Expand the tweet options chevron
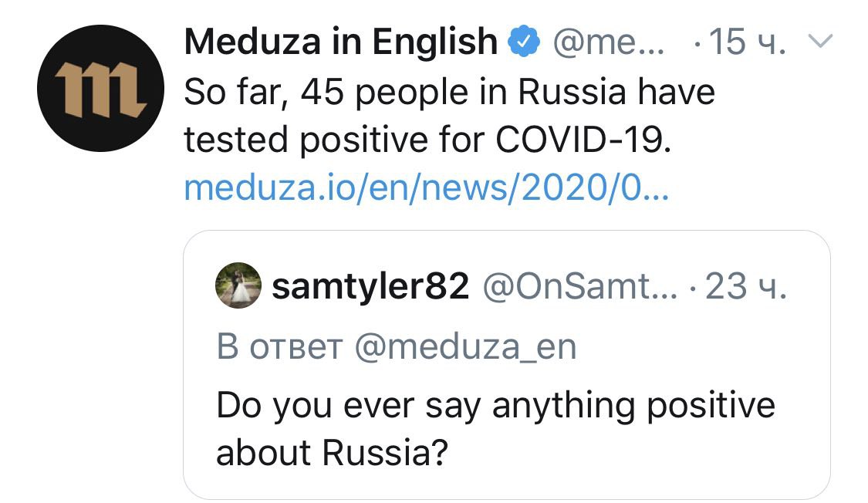This screenshot has width=868, height=503. coord(820,41)
